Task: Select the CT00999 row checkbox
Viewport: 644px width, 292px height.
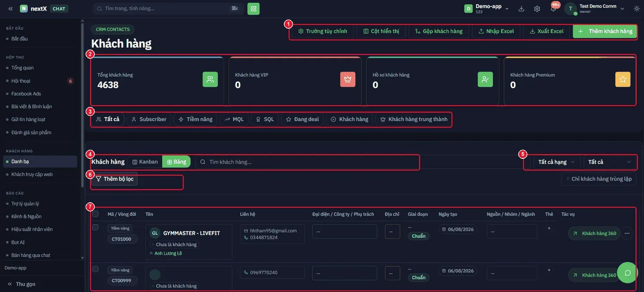Action: [95, 269]
